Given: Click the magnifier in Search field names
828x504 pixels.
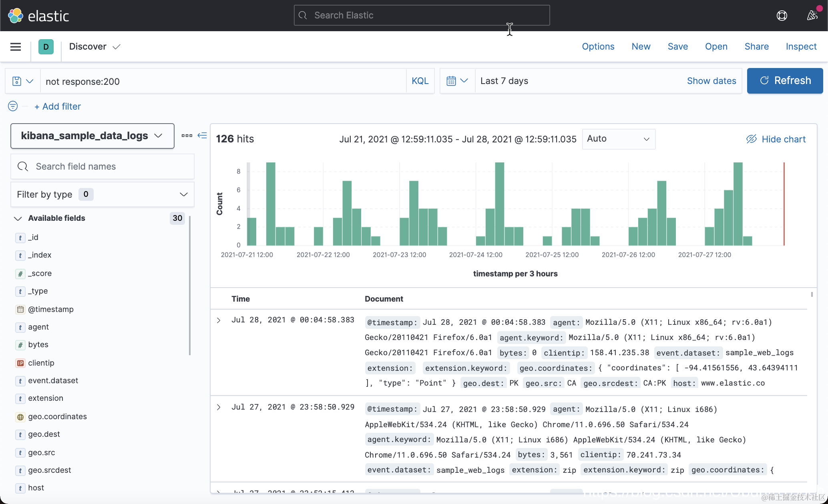Looking at the screenshot, I should tap(23, 166).
